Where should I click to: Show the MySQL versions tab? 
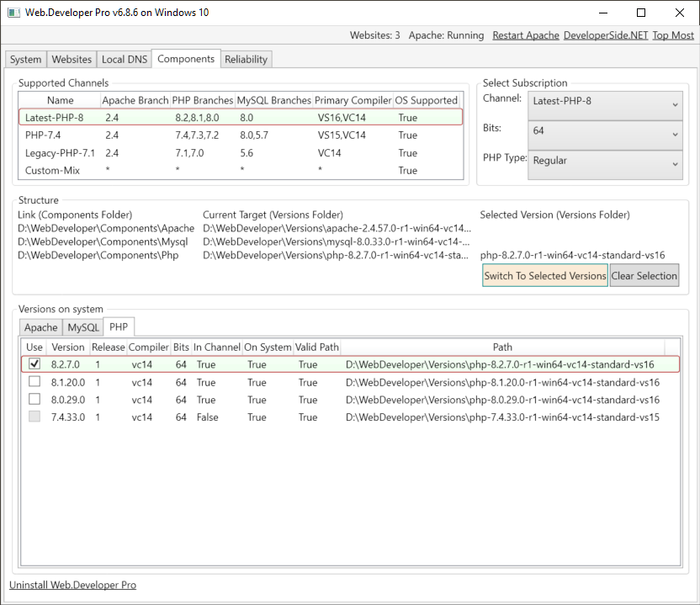pos(83,327)
